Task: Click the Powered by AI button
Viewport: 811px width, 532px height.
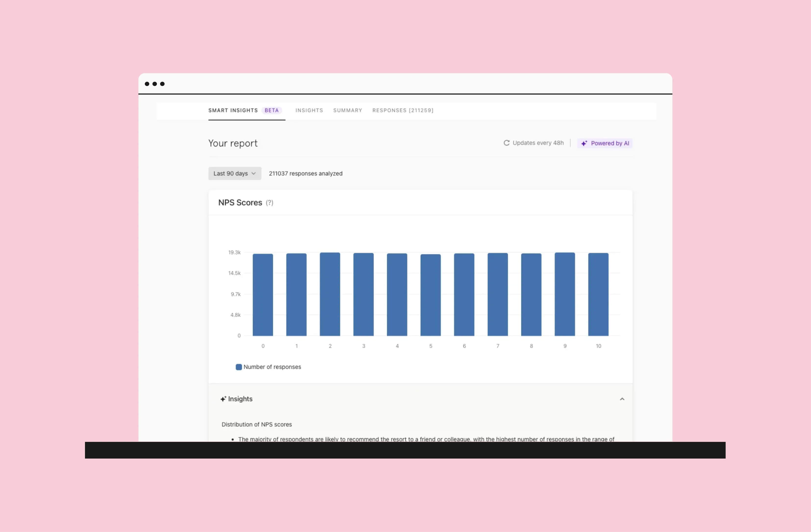Action: (x=605, y=143)
